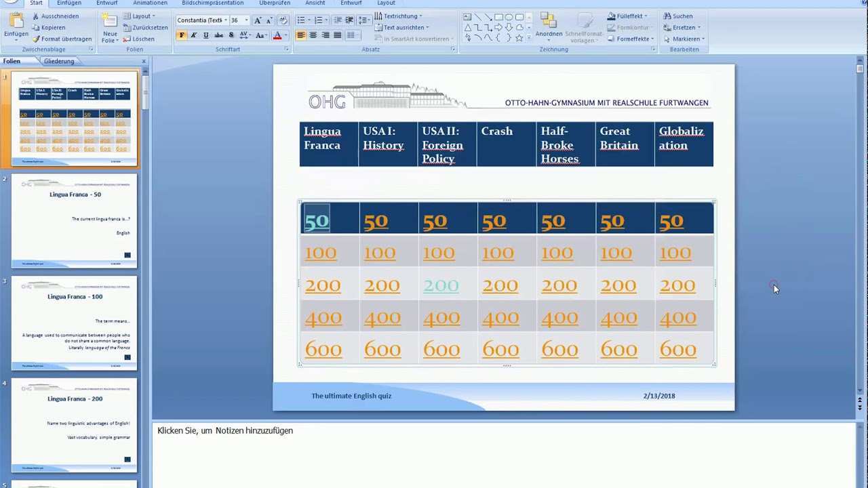Select the five-point star shape in gallery

pos(519,38)
